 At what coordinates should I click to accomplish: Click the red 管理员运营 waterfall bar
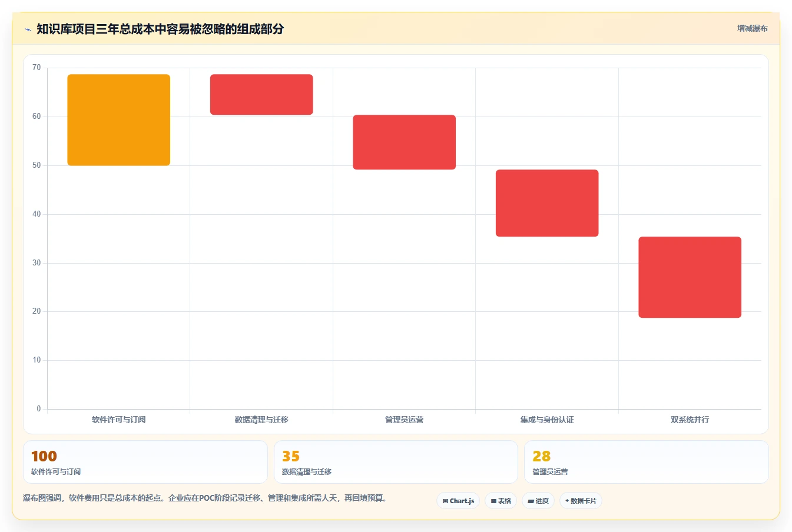[x=405, y=142]
